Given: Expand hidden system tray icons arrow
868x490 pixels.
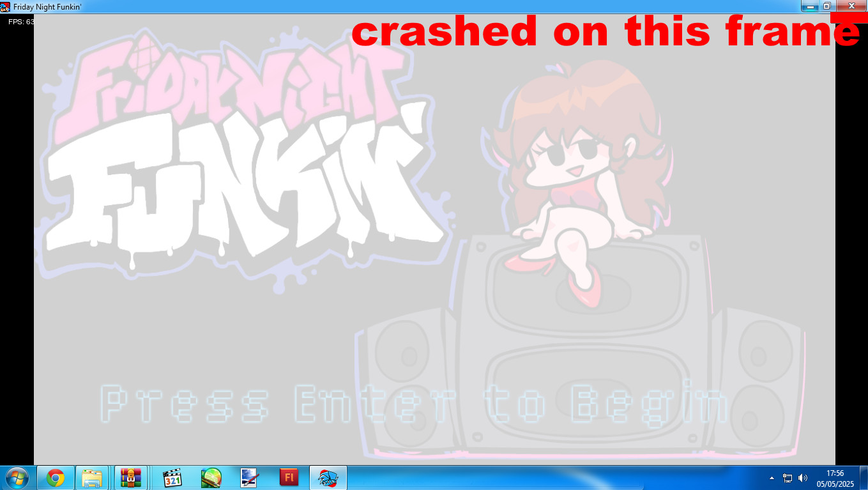Looking at the screenshot, I should click(772, 478).
